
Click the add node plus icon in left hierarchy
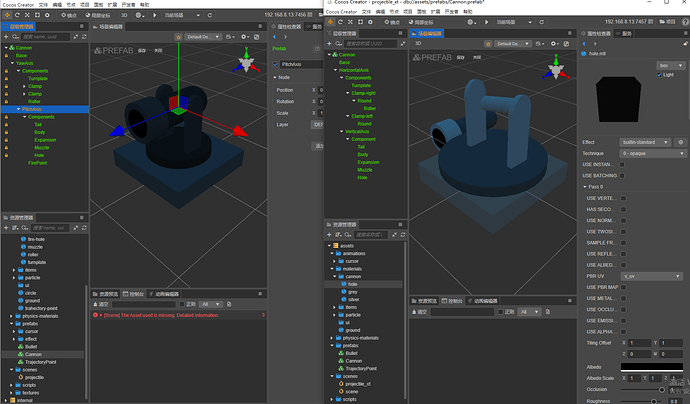[6, 37]
